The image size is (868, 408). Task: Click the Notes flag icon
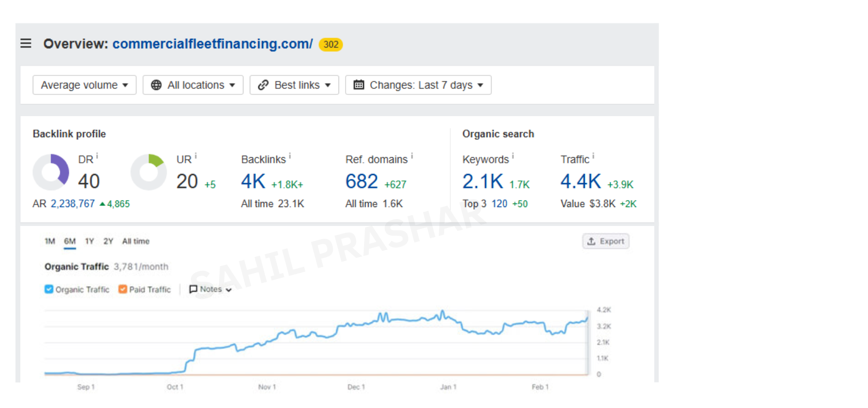(x=193, y=289)
